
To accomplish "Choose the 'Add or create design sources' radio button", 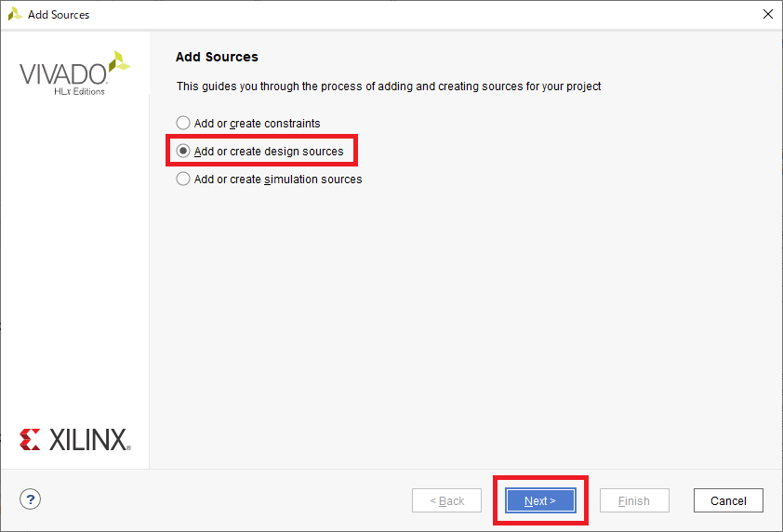I will coord(183,151).
